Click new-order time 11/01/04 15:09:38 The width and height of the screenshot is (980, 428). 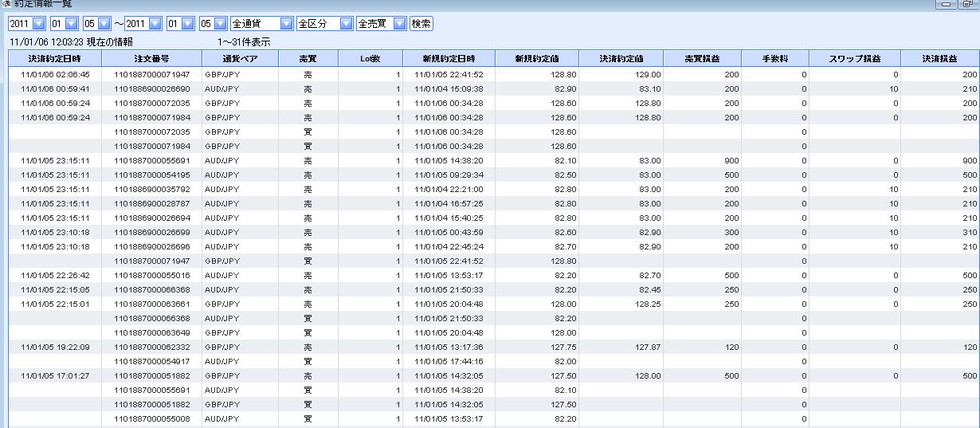click(449, 88)
